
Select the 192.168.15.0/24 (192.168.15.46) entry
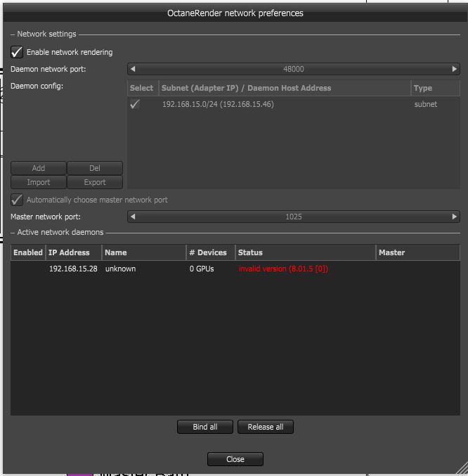click(218, 104)
